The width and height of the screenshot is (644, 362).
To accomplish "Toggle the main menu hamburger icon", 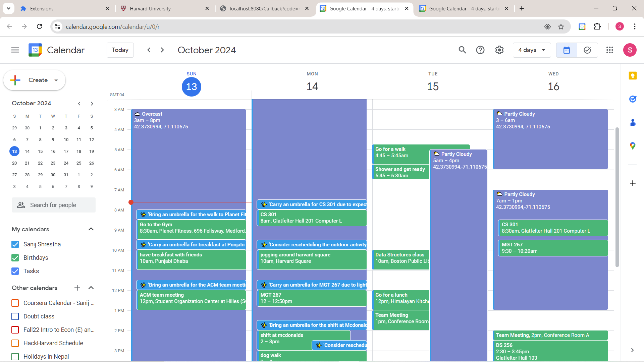I will [15, 50].
